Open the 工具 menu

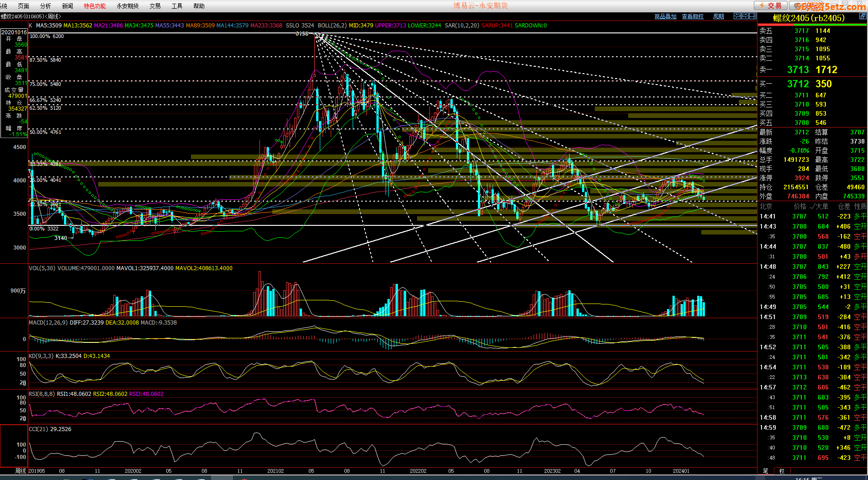pos(177,6)
